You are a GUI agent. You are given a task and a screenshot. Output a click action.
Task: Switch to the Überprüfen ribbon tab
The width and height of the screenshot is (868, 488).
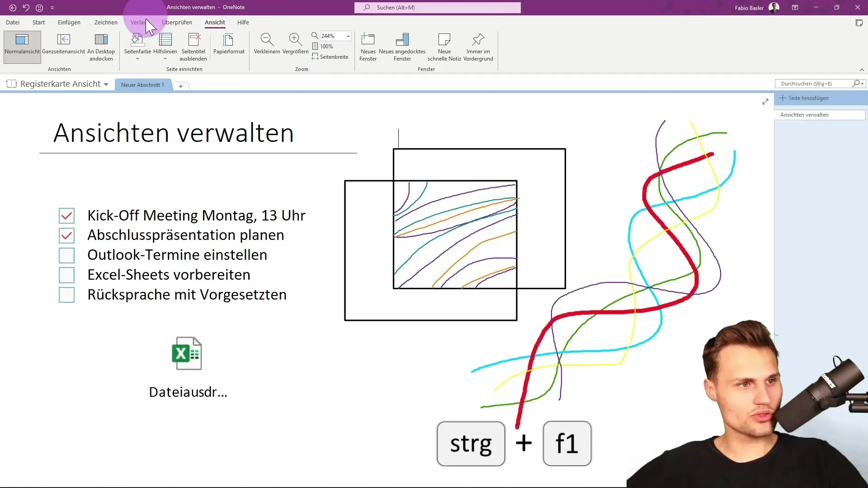177,22
